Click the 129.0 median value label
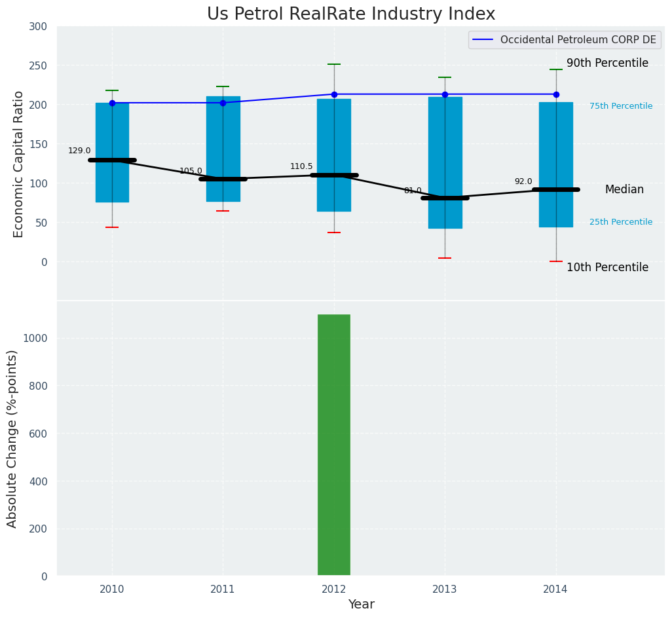 tap(79, 151)
